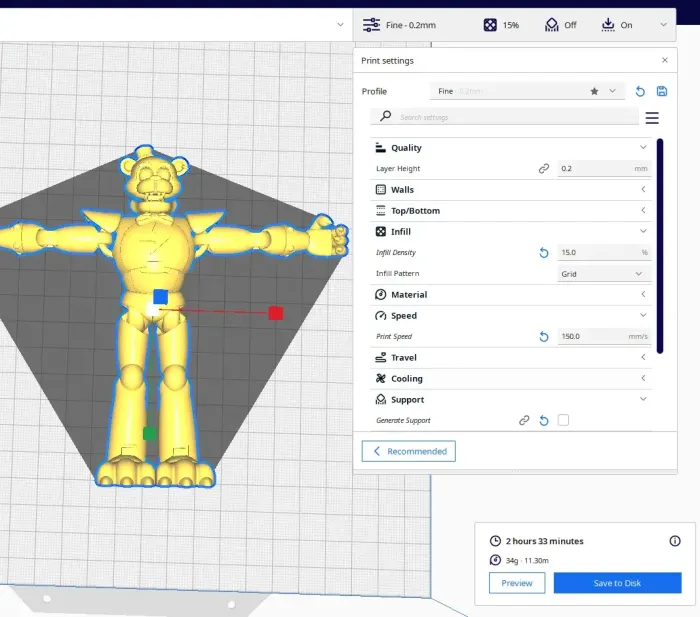Show print time details info icon
This screenshot has height=617, width=700.
point(674,541)
